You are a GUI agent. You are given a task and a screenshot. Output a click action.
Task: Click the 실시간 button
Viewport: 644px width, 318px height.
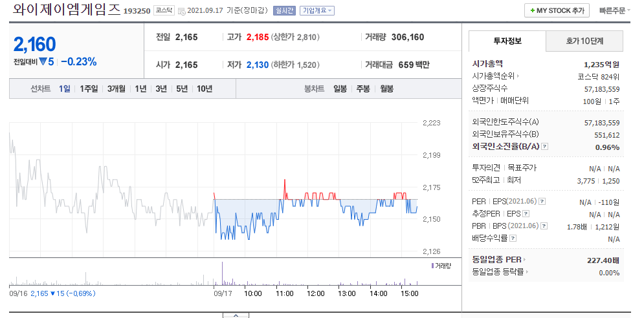(x=284, y=11)
